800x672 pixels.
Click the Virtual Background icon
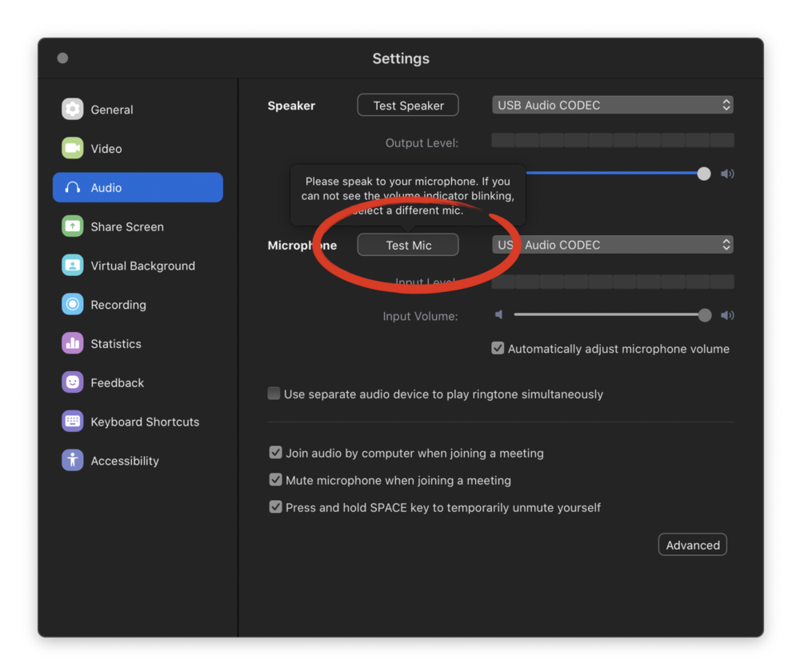(73, 266)
